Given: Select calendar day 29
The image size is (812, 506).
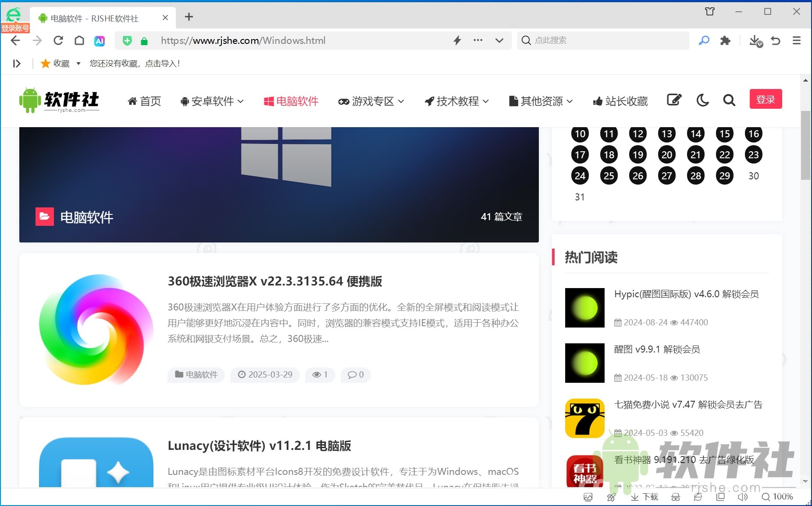Looking at the screenshot, I should (x=725, y=175).
